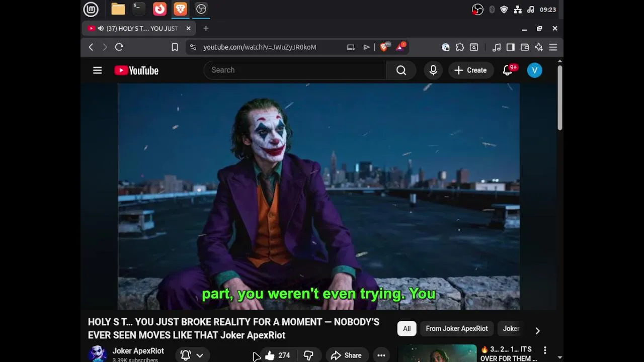Reload the current page
Viewport: 644px width, 362px height.
[119, 47]
